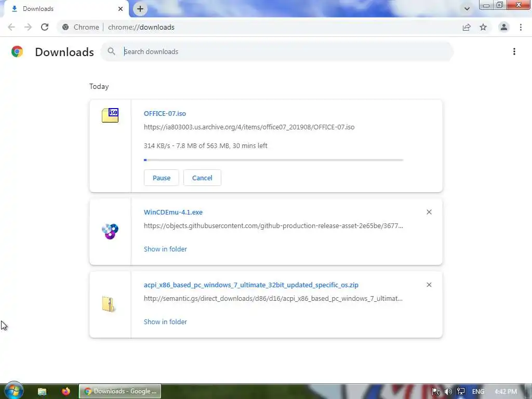Viewport: 532px width, 399px height.
Task: Remove the acpi_x86 zip from the list
Action: pos(429,285)
